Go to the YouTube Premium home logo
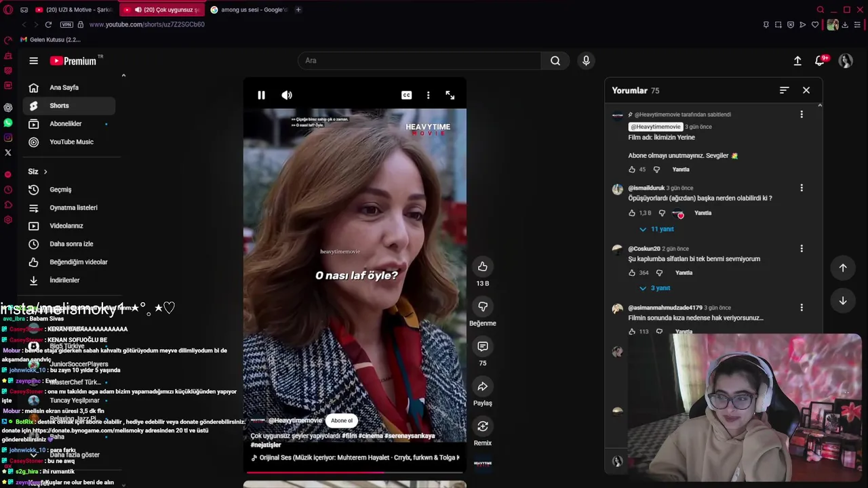This screenshot has height=488, width=868. 73,61
